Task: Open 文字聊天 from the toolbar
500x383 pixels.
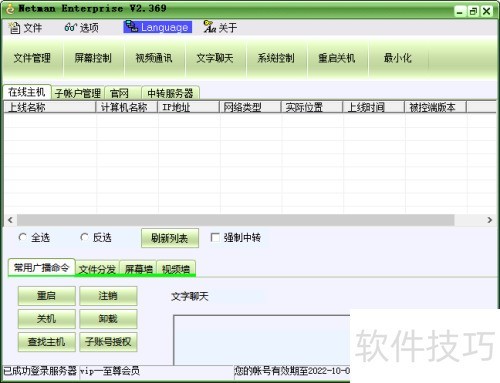Action: [x=215, y=58]
